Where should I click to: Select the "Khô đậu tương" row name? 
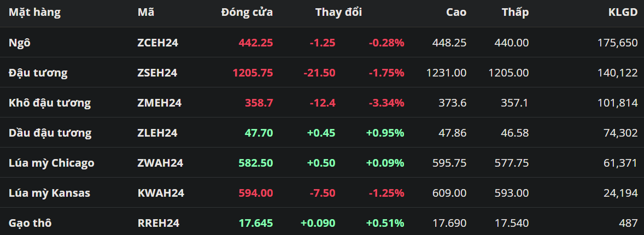[50, 103]
